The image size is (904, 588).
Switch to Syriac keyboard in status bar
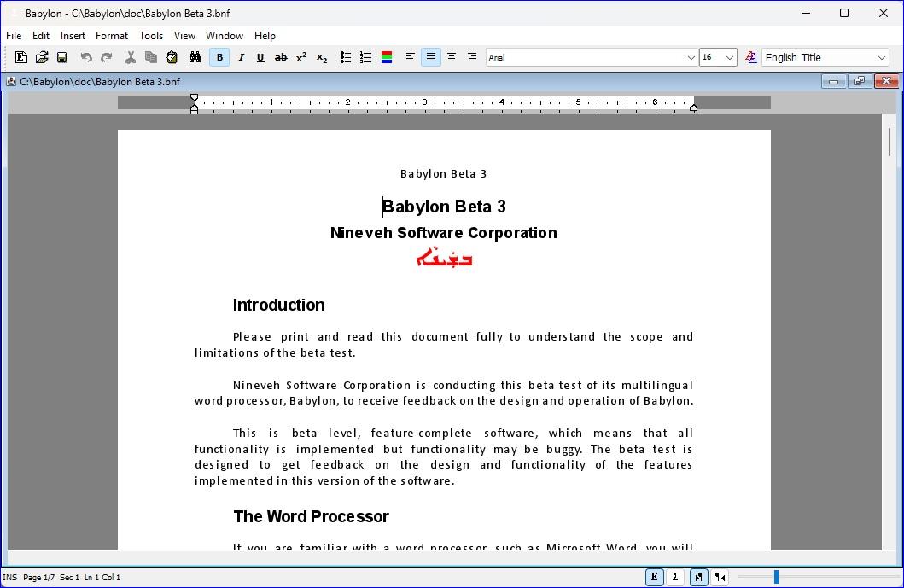(675, 576)
